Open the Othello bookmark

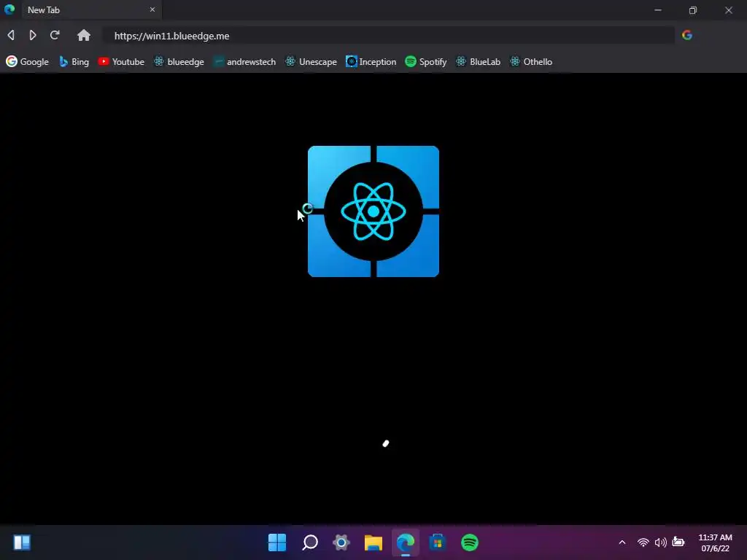[531, 61]
